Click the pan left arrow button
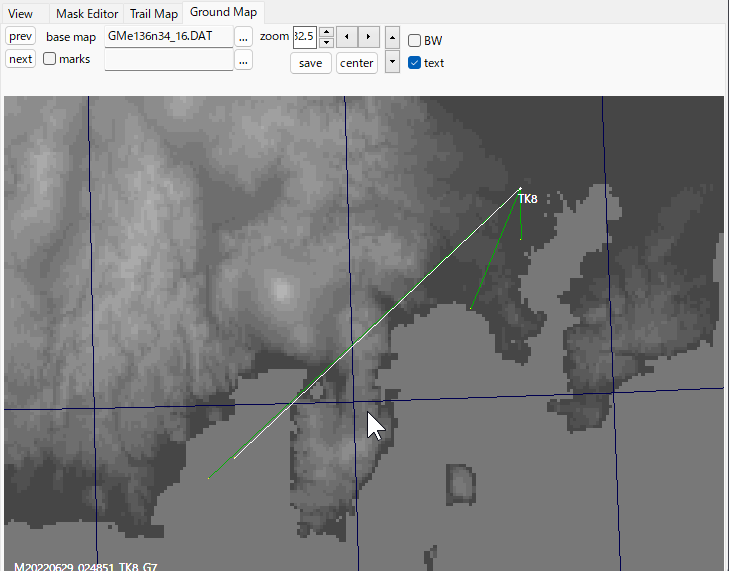The height and width of the screenshot is (571, 729). 346,37
